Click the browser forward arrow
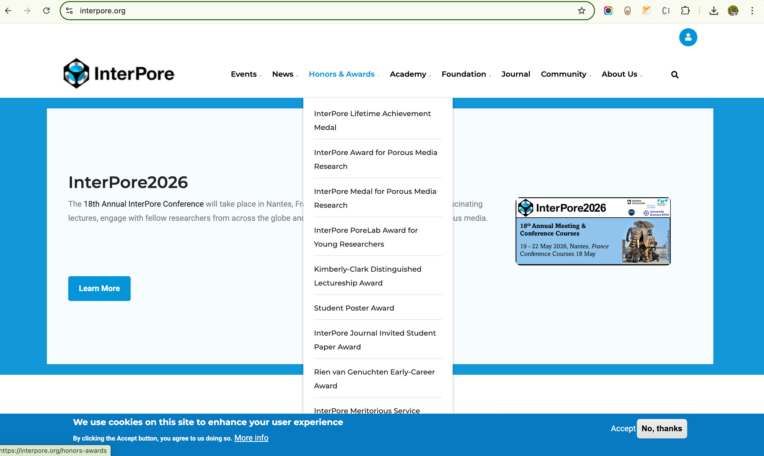764x456 pixels. (27, 11)
